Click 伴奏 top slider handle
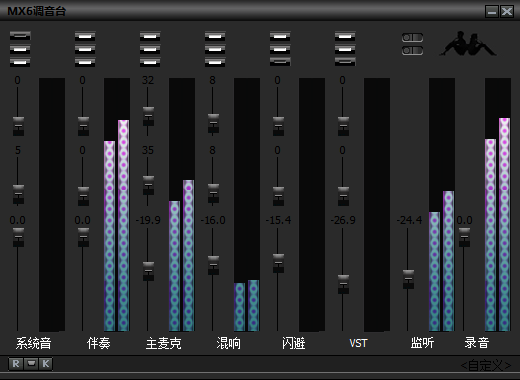520x380 pixels. click(x=83, y=126)
